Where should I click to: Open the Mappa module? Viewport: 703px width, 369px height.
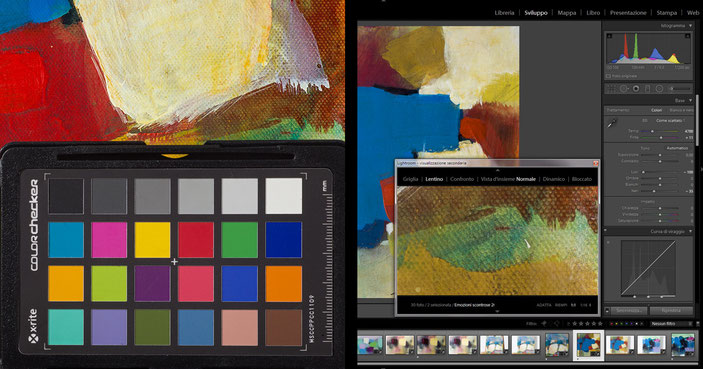coord(567,13)
